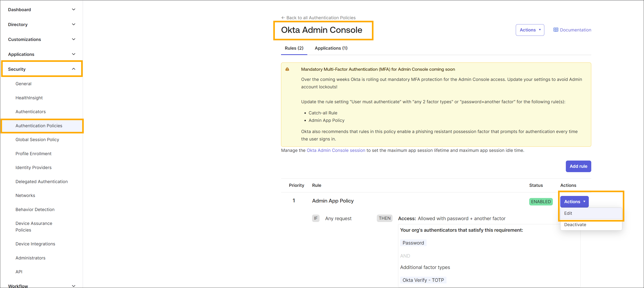Viewport: 644px width, 288px height.
Task: Click the THEN badge on Admin App Policy
Action: [384, 218]
